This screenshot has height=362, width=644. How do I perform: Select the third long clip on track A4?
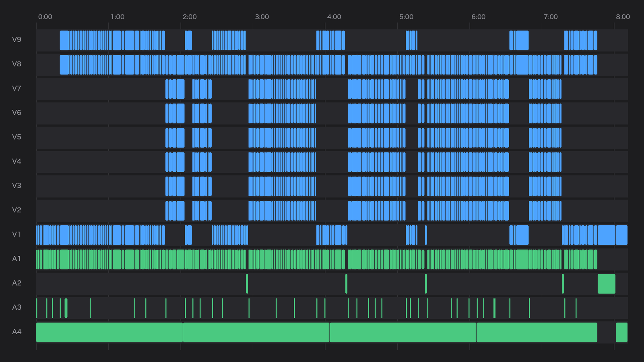pyautogui.click(x=403, y=332)
